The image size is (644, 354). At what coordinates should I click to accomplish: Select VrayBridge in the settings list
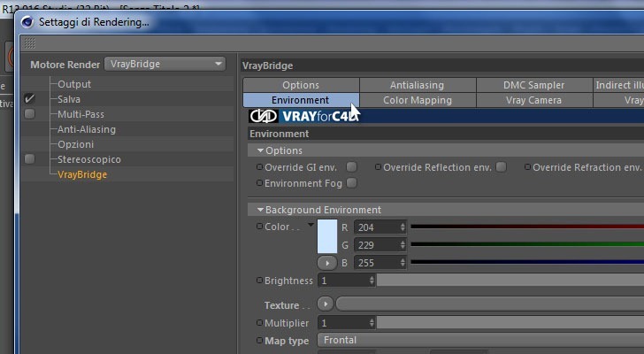pos(82,174)
